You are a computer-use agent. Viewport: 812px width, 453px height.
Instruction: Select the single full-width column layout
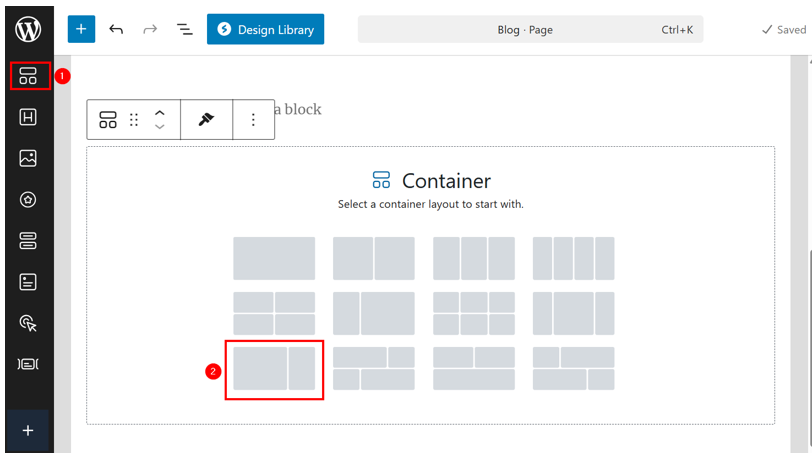274,258
